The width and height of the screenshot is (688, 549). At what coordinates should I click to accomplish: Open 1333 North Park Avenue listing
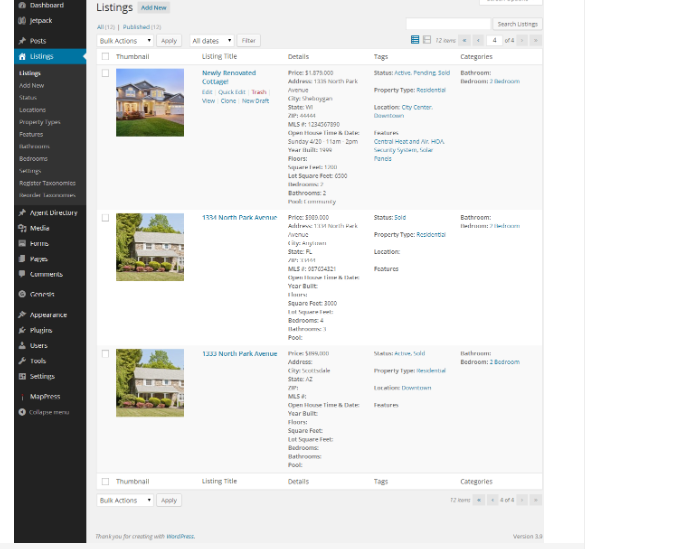(x=240, y=353)
